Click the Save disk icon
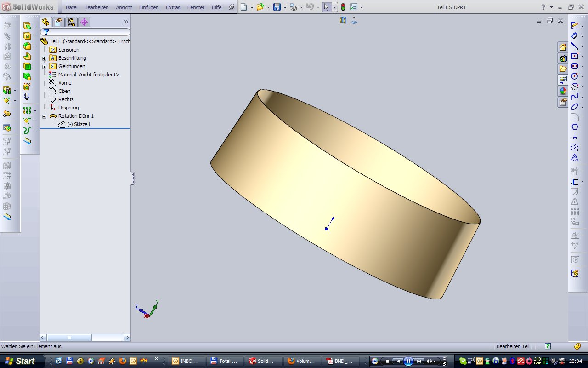This screenshot has height=368, width=588. [277, 7]
